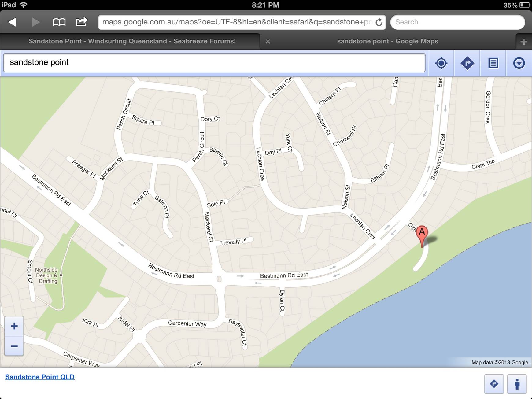Close the Seabreeze Forums tab
Image resolution: width=532 pixels, height=399 pixels.
click(x=268, y=42)
